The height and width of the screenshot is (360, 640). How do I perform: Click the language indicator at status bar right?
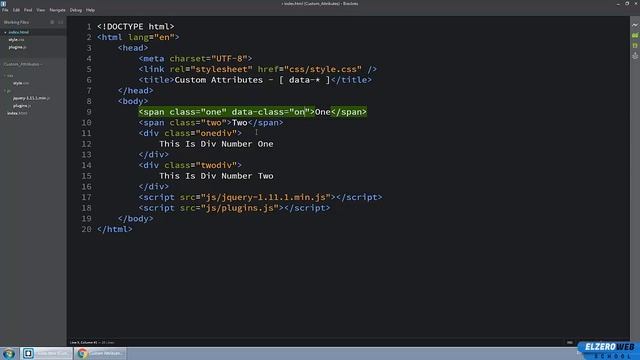pos(570,342)
